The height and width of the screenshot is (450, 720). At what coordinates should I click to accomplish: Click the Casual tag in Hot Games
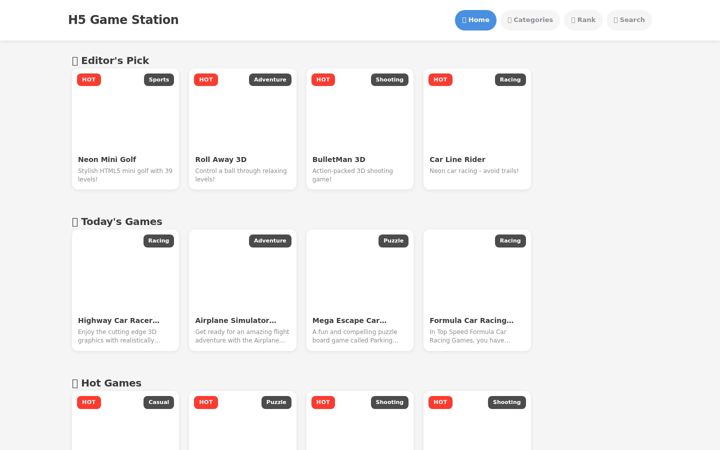159,402
